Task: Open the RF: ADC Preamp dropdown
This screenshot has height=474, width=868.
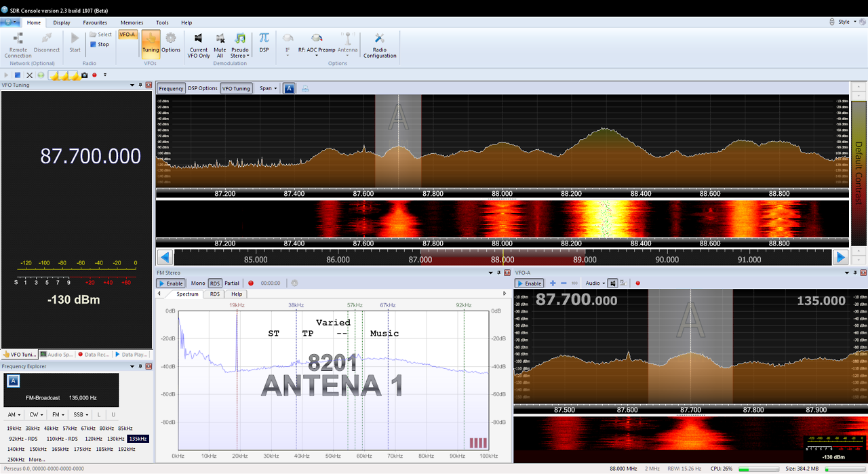Action: (317, 45)
